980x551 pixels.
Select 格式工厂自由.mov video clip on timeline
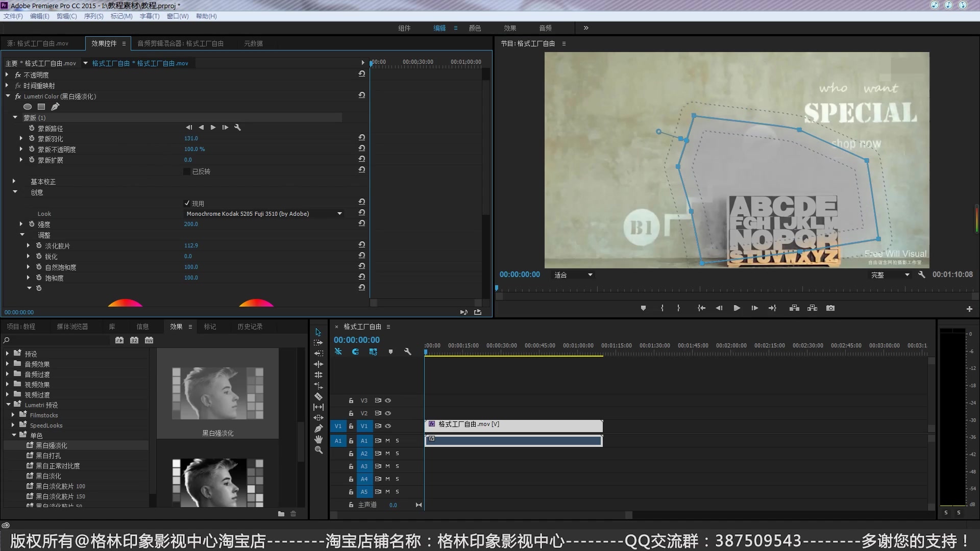click(x=513, y=425)
